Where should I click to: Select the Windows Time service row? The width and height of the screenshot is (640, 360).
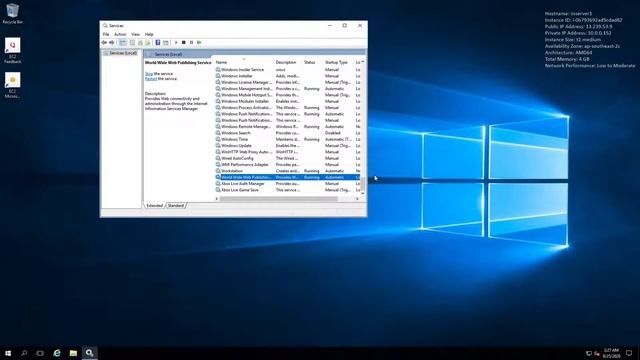click(287, 140)
